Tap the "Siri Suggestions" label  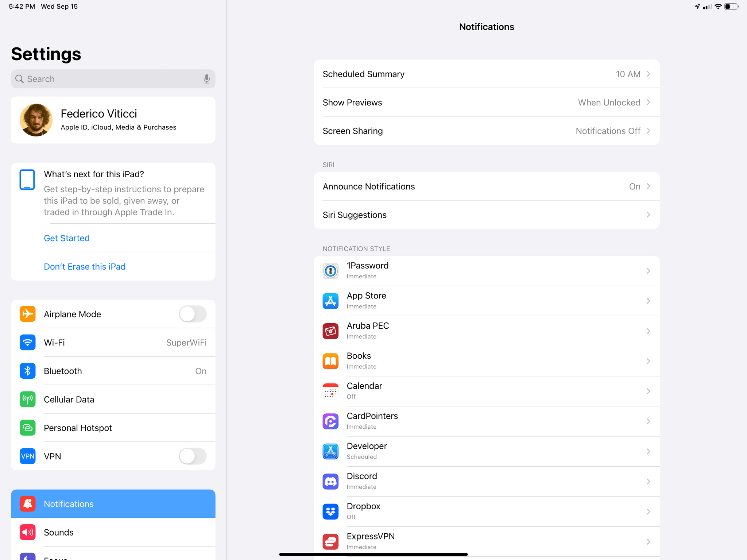pyautogui.click(x=355, y=215)
